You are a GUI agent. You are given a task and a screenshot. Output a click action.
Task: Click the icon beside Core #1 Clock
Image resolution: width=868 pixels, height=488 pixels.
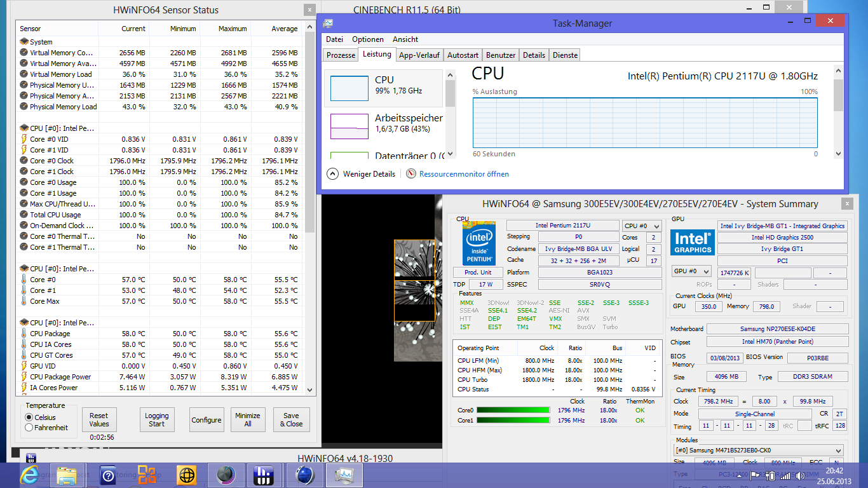click(x=24, y=172)
